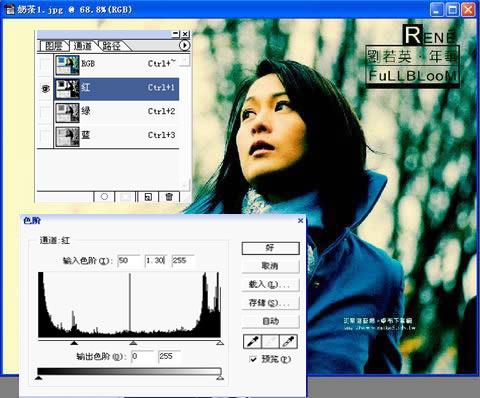
Task: Select the white point eyedropper
Action: click(288, 341)
